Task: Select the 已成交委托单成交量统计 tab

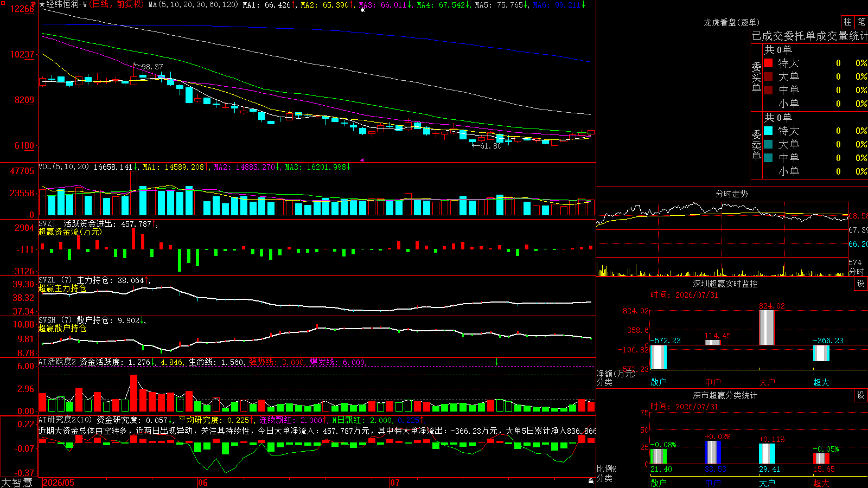Action: pyautogui.click(x=809, y=36)
